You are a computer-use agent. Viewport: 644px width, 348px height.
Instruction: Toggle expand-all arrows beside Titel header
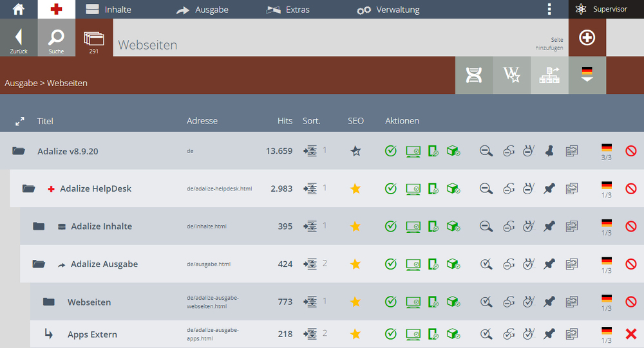pyautogui.click(x=20, y=122)
